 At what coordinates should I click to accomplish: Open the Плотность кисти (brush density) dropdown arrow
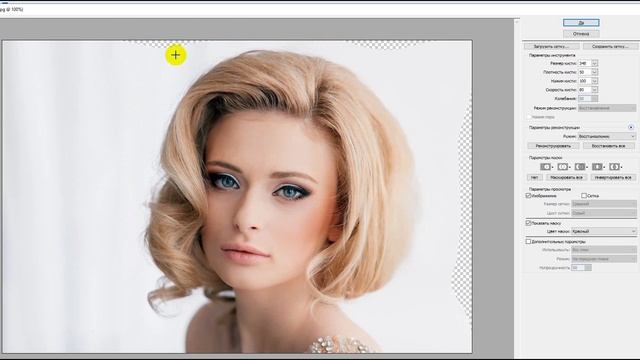594,72
